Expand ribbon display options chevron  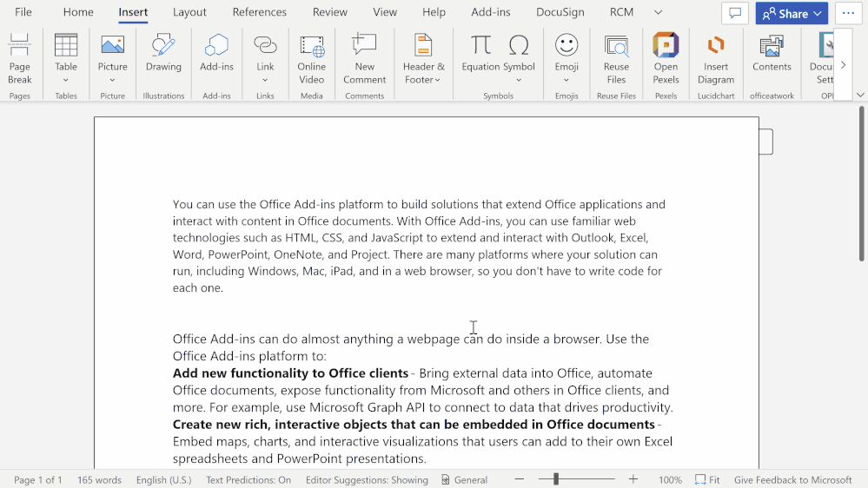[x=860, y=96]
